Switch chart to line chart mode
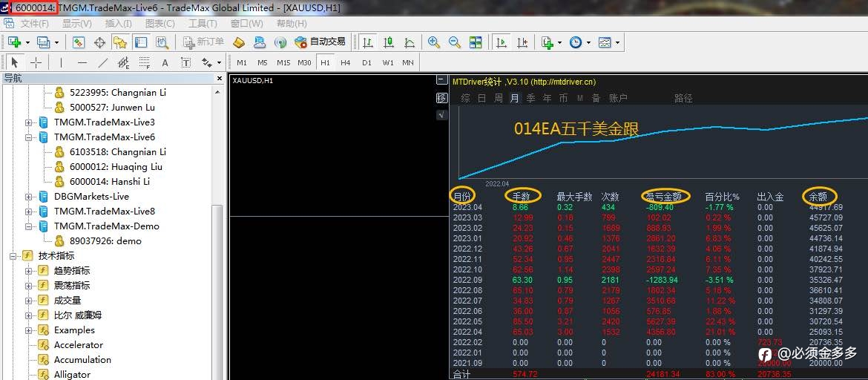This screenshot has width=868, height=380. 409,42
